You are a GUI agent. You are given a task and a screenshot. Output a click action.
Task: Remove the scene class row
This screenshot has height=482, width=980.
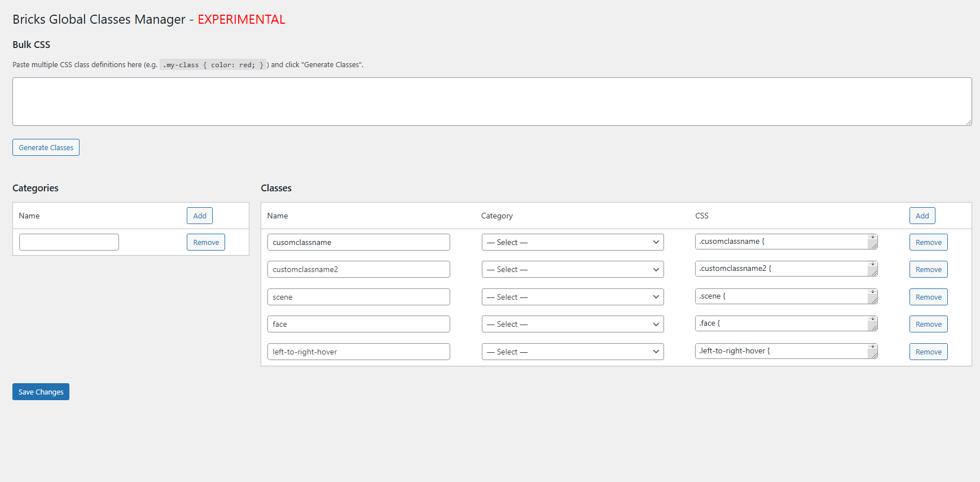pyautogui.click(x=928, y=297)
